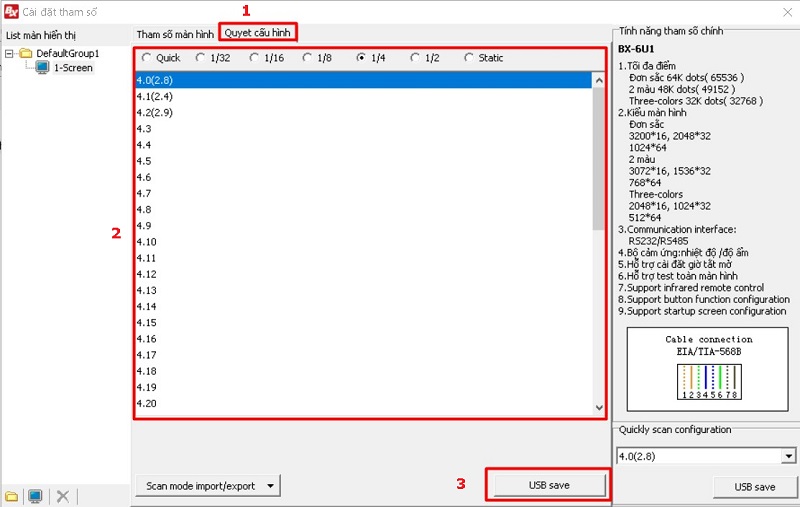Screen dimensions: 800x507
Task: Click the cable connection EIA/TIA-568B diagram
Action: (x=708, y=369)
